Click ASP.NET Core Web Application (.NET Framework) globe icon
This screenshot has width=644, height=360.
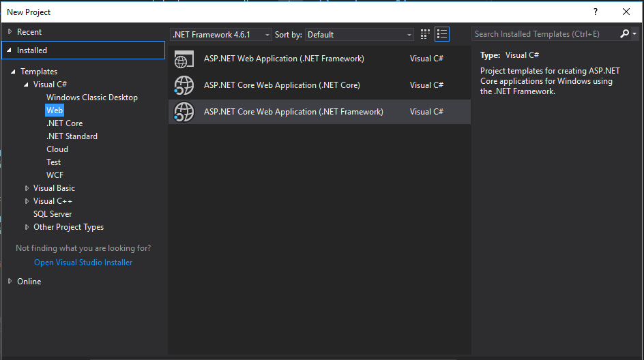click(x=184, y=112)
